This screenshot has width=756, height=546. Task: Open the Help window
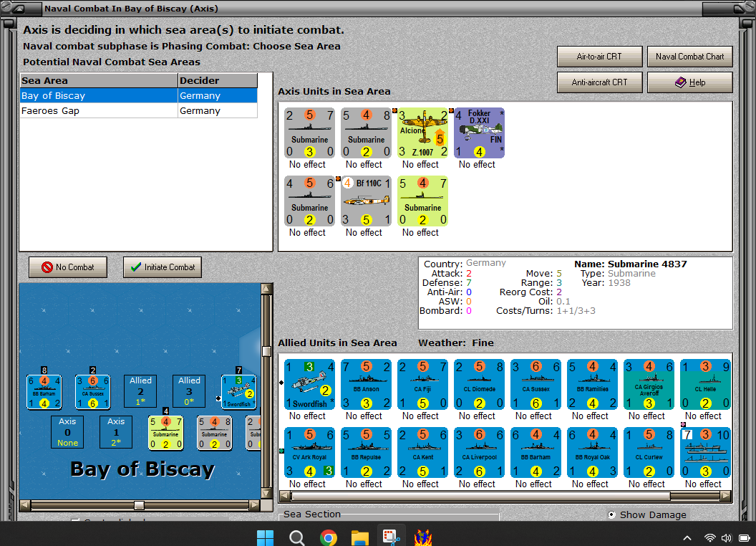[x=690, y=82]
